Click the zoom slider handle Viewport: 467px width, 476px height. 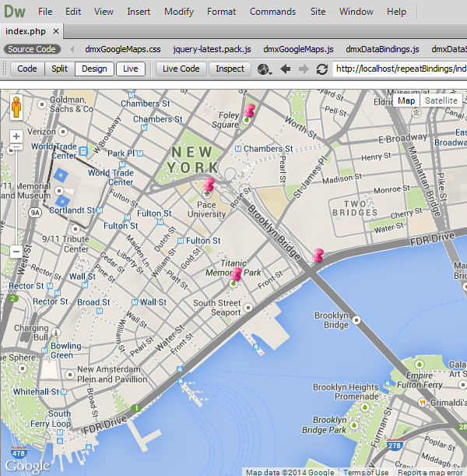tap(16, 147)
